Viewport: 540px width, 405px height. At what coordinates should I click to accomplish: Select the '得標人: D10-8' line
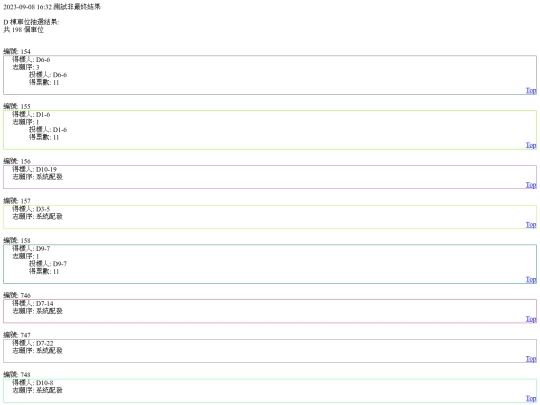tap(33, 382)
